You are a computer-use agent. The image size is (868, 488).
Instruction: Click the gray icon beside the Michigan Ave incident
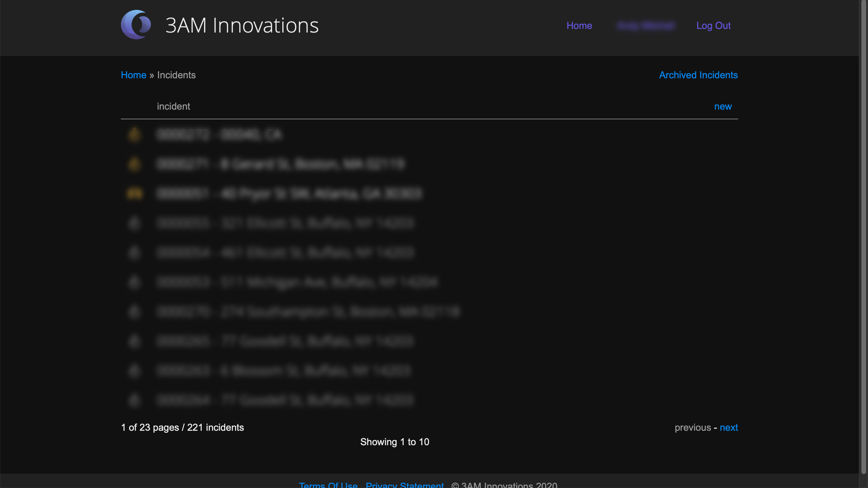coord(134,282)
